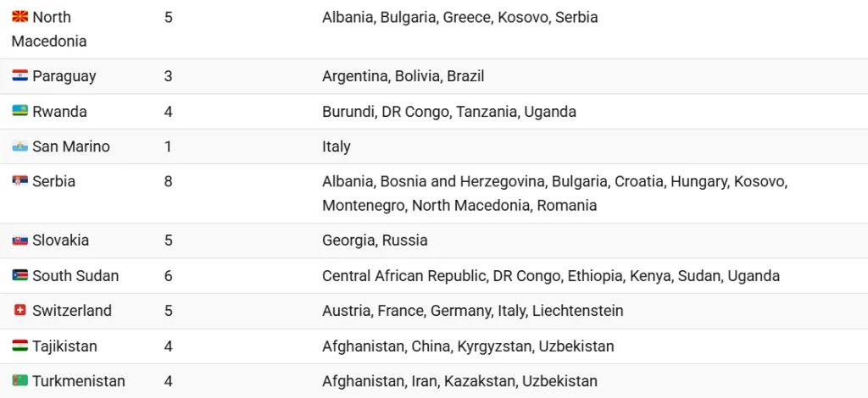868x398 pixels.
Task: Click the North Macedonia flag icon
Action: [x=20, y=17]
